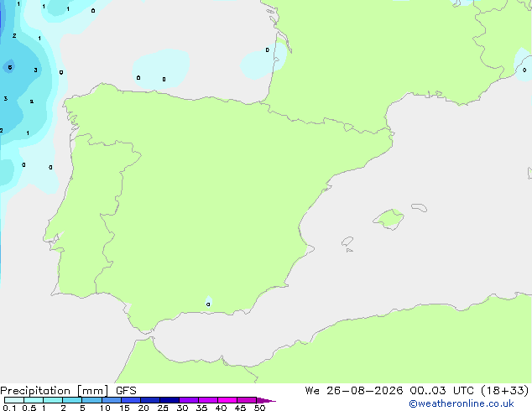
Task: Click the '25' legend scale label
Action: pos(163,408)
